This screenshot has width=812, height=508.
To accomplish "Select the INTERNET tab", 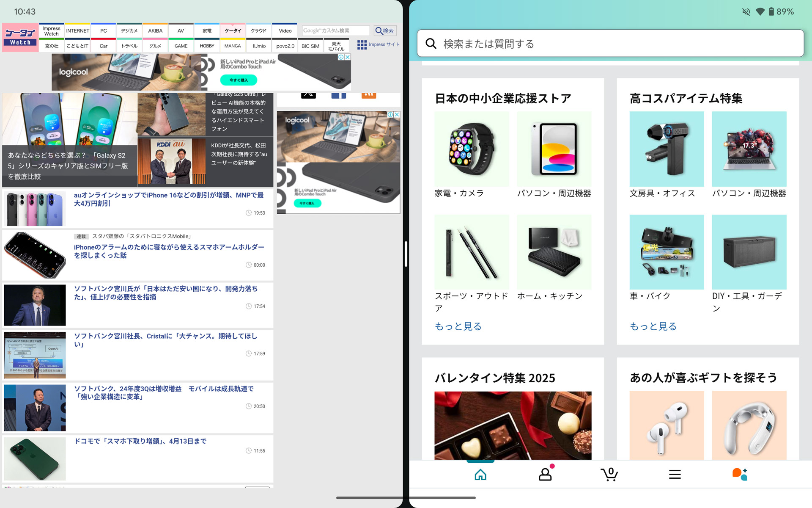I will (x=77, y=31).
